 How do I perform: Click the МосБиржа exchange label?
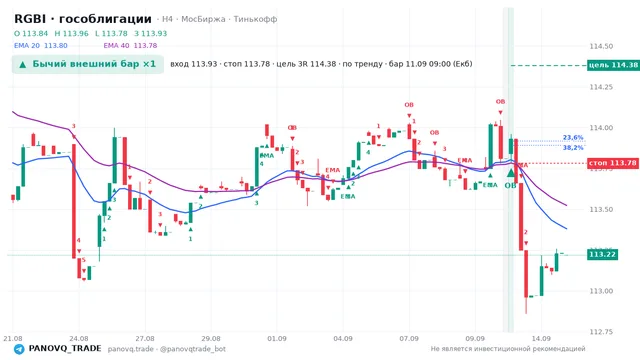(203, 19)
